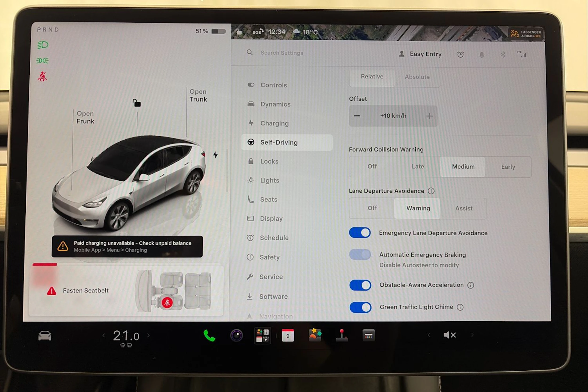This screenshot has width=588, height=392.
Task: Open the dashcam camera app
Action: click(x=236, y=335)
